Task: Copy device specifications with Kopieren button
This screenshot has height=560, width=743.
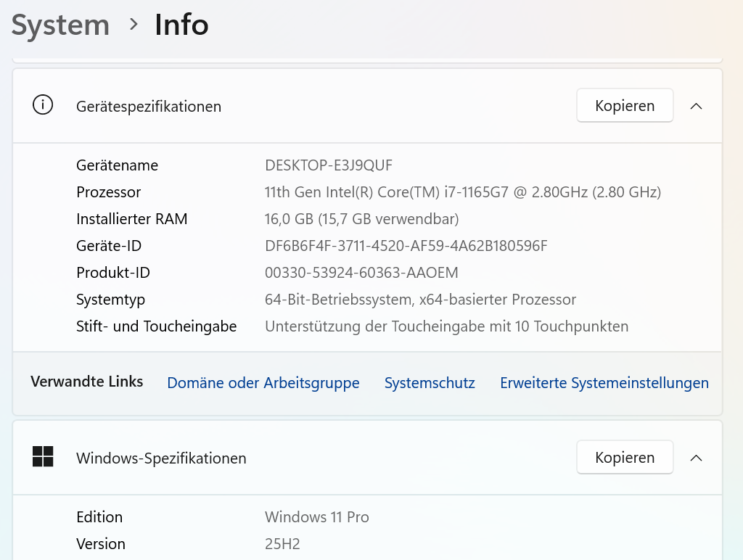Action: (625, 106)
